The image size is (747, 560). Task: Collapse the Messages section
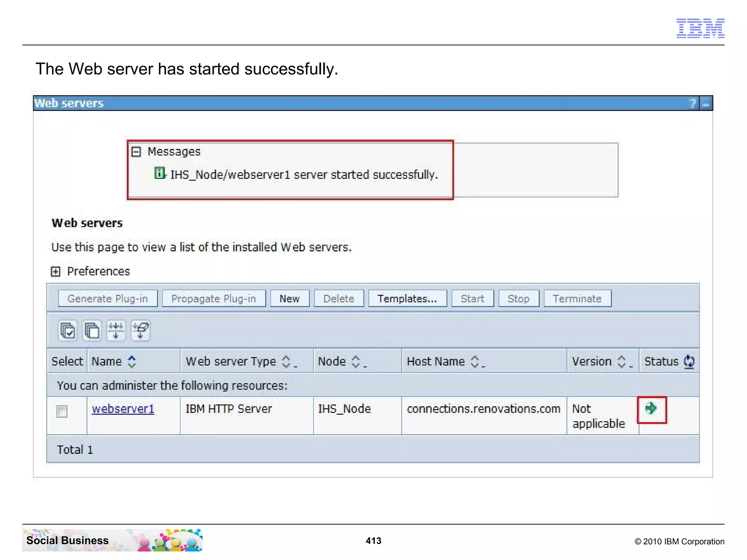[x=136, y=152]
